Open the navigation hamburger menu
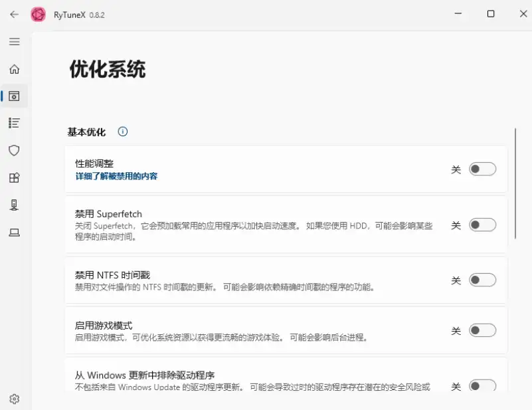 14,41
